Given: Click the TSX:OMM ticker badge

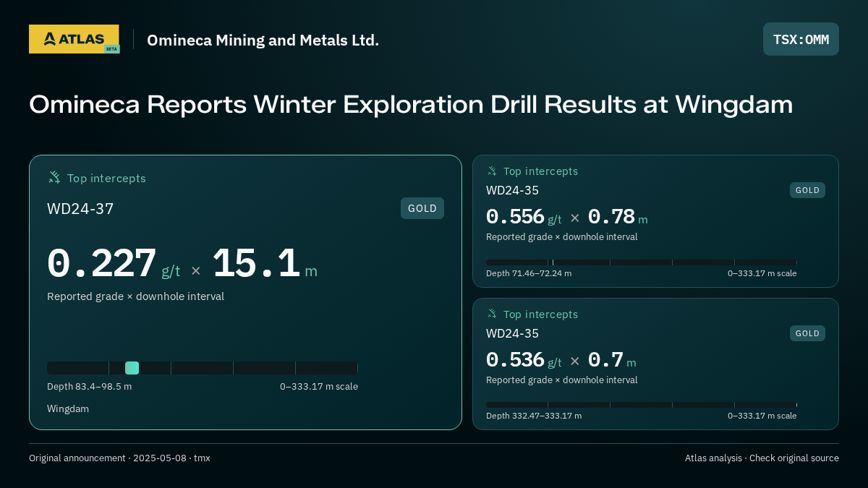Looking at the screenshot, I should click(801, 39).
